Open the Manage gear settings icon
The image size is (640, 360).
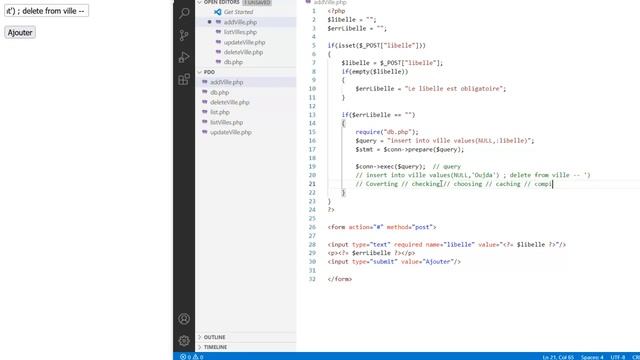184,340
